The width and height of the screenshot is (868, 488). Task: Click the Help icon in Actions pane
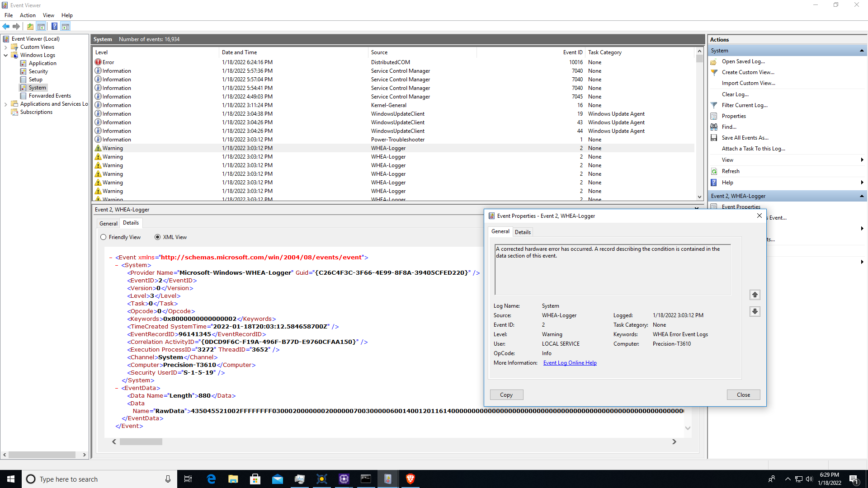coord(714,183)
